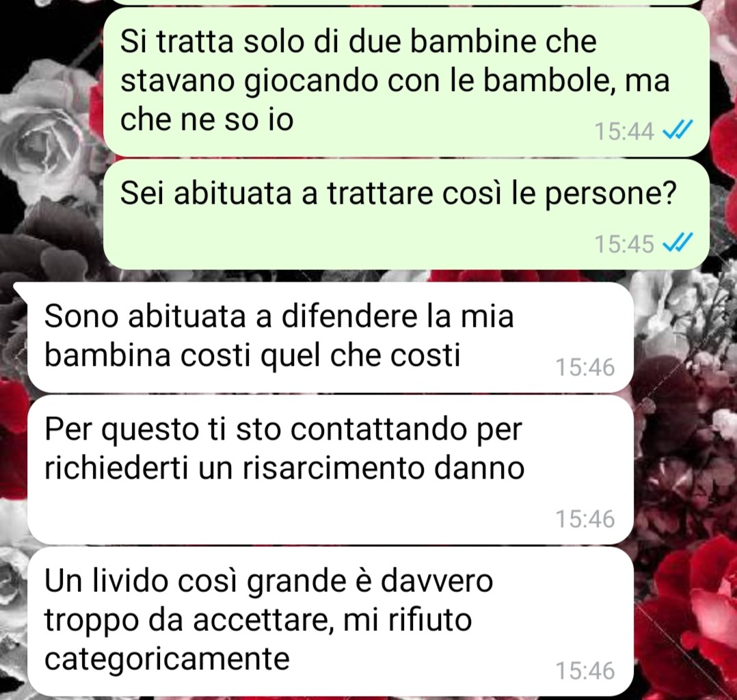The image size is (737, 700).
Task: Tap the 15:46 timestamp next to 'categoricamente'
Action: 585,671
